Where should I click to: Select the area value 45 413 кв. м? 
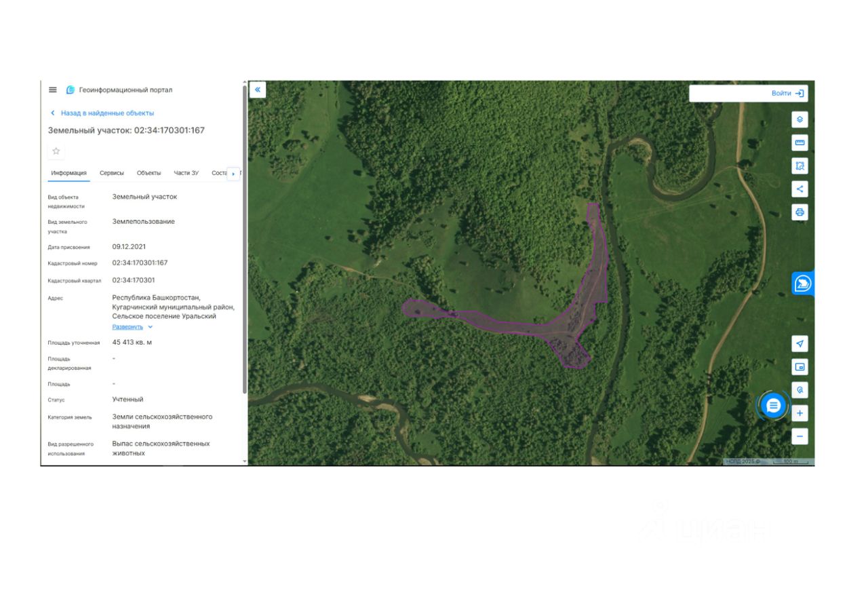tap(132, 342)
